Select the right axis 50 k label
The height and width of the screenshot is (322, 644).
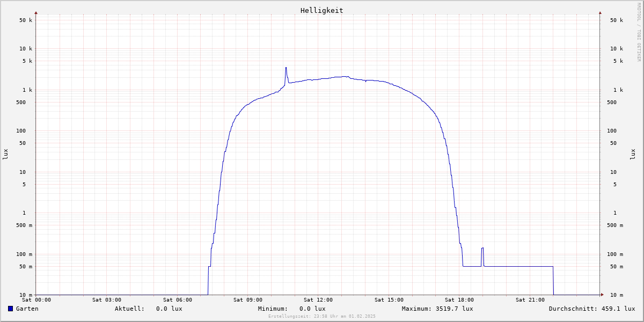coord(617,20)
